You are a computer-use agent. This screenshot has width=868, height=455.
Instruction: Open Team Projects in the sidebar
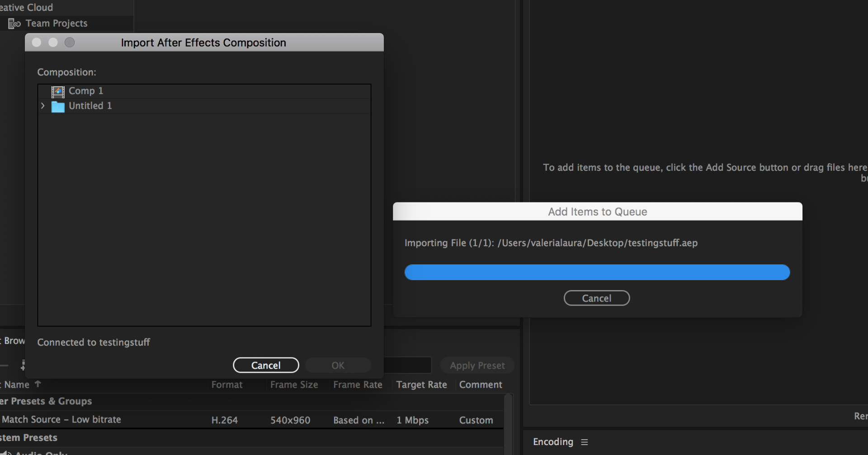(x=57, y=23)
